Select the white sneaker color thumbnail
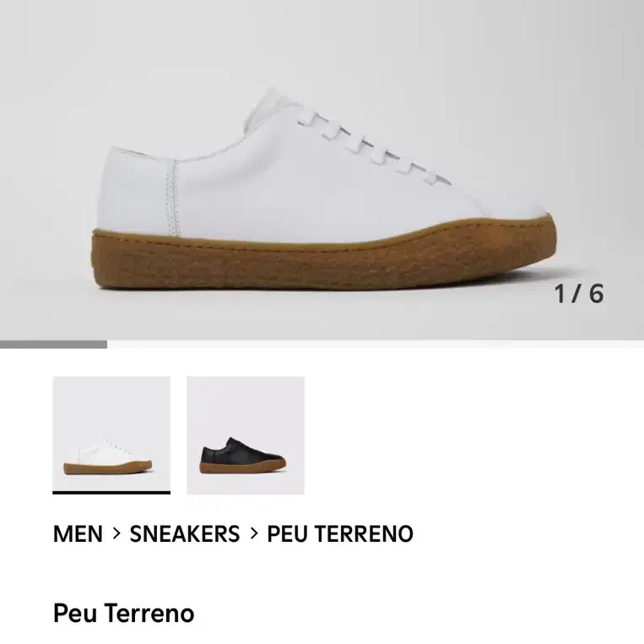 [x=111, y=434]
